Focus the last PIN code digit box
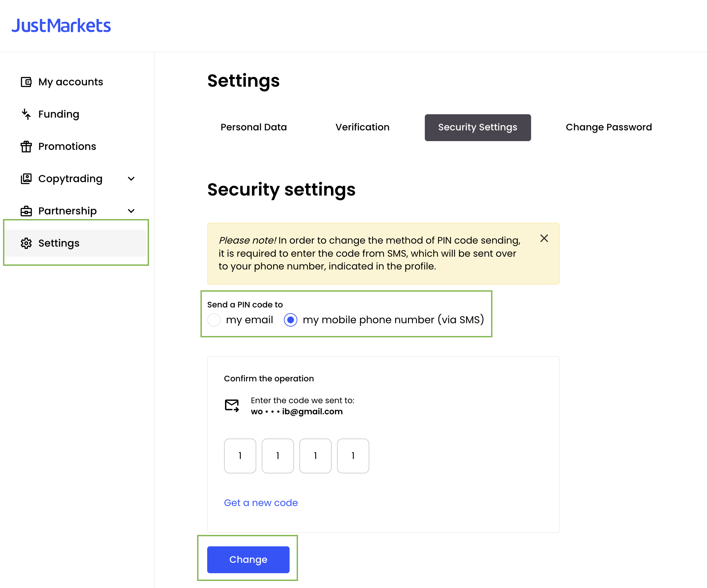Image resolution: width=707 pixels, height=588 pixels. pos(353,456)
